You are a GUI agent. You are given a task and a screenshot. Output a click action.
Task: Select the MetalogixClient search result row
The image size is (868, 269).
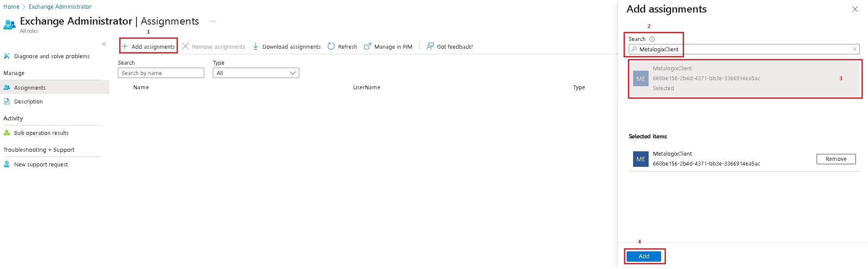coord(745,78)
